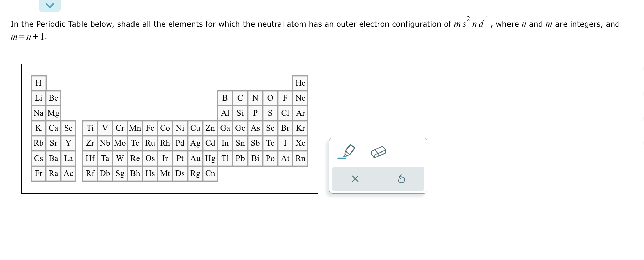Select the Cn element cell

[x=210, y=173]
